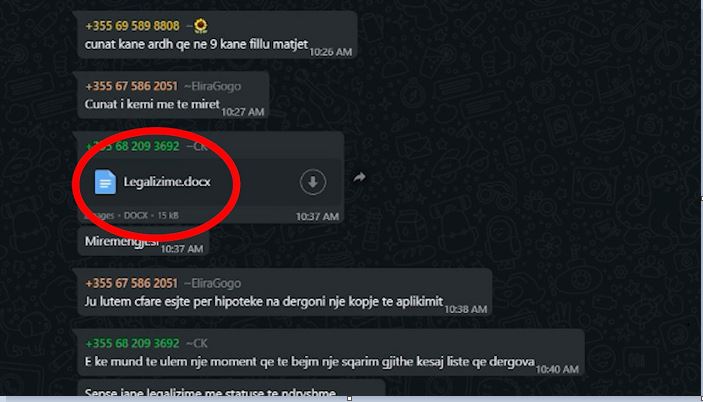Download the Legalizime.docx attachment
The height and width of the screenshot is (402, 703).
click(x=312, y=182)
